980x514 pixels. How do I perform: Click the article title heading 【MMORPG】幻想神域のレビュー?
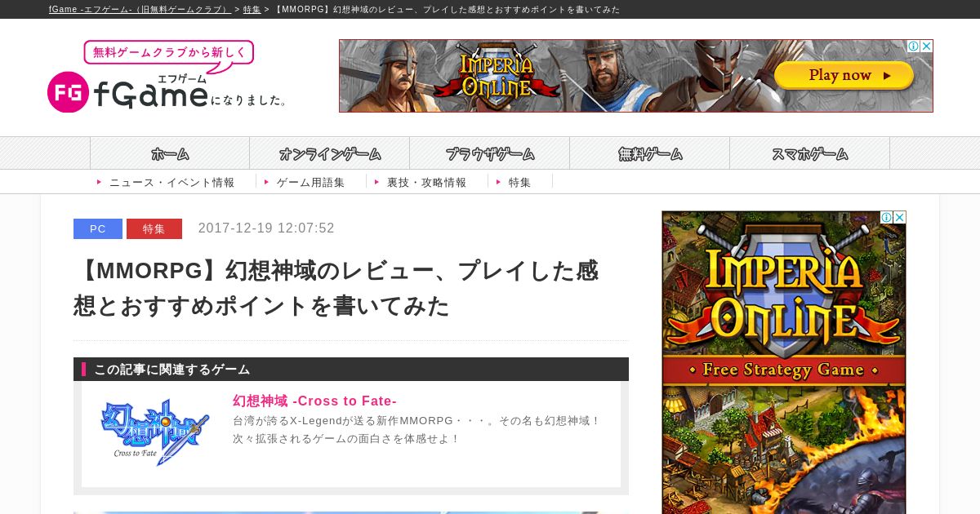pyautogui.click(x=336, y=288)
